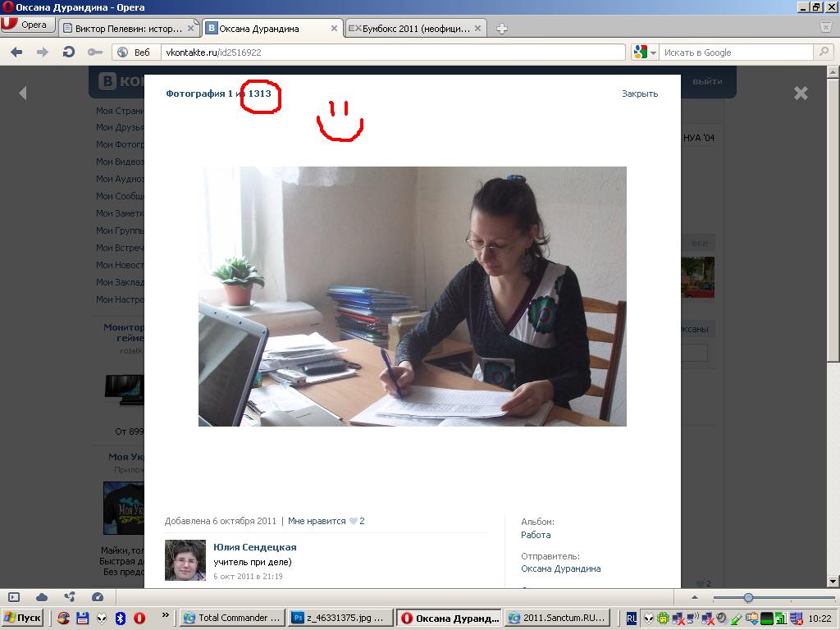Select the Оксана Дурандина browser tab

(272, 29)
